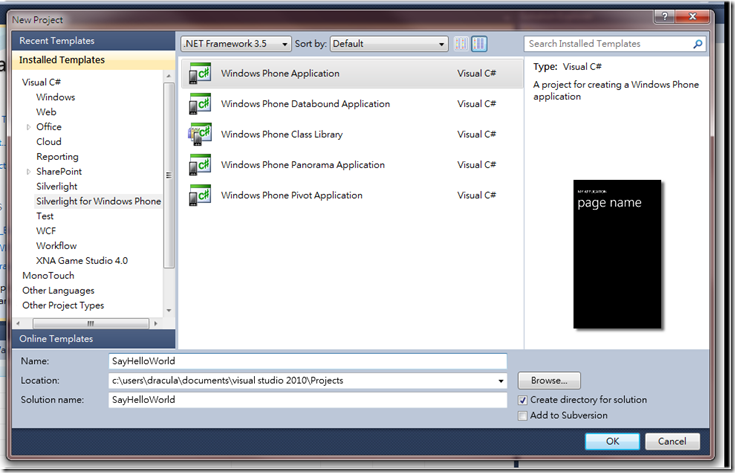This screenshot has width=735, height=473.
Task: Click the horizontal scrollbar left arrow
Action: pos(18,323)
